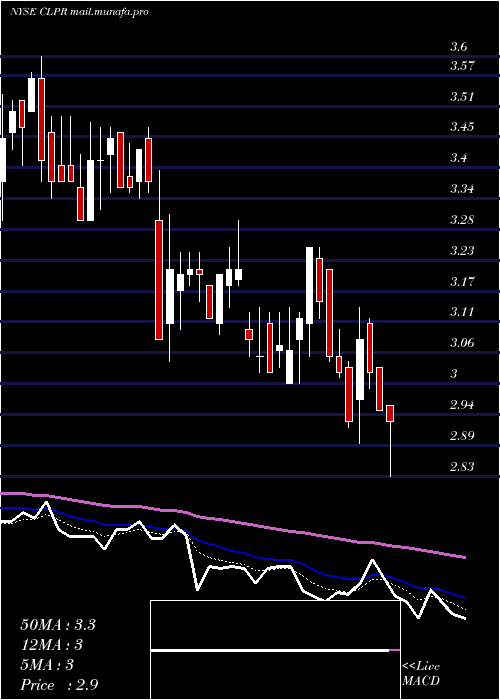The height and width of the screenshot is (700, 500).
Task: Click the 12MA : 3 readout
Action: tap(52, 645)
